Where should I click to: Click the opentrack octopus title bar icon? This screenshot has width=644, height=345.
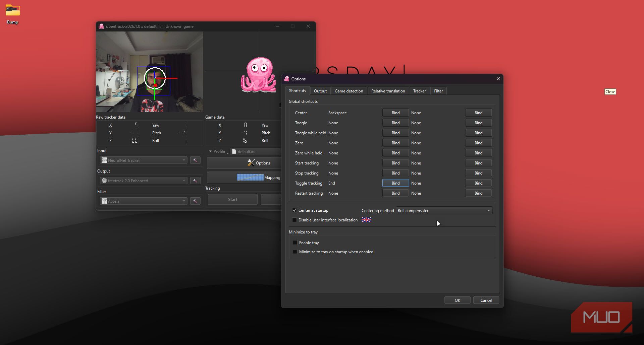coord(101,26)
